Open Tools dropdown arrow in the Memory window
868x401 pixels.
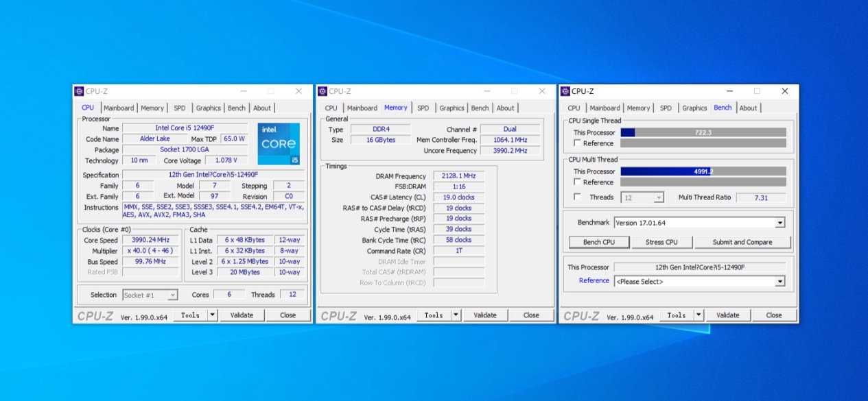[x=456, y=315]
